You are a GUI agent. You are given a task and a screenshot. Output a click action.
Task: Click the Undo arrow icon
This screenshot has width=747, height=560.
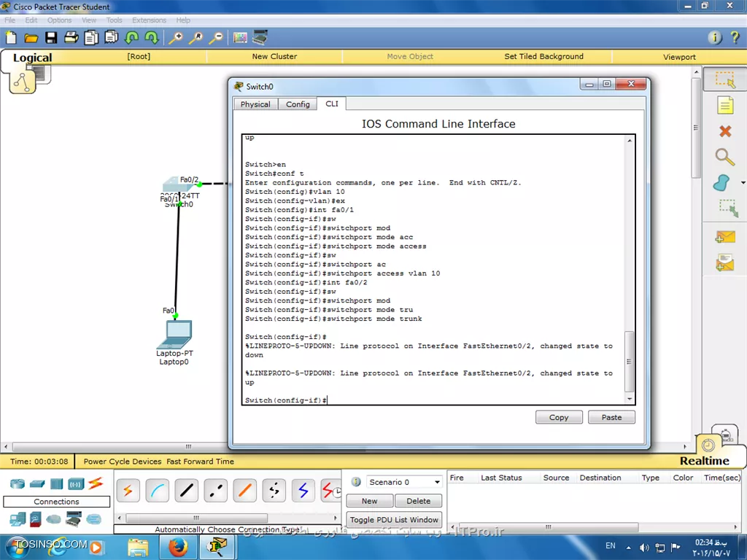coord(131,38)
